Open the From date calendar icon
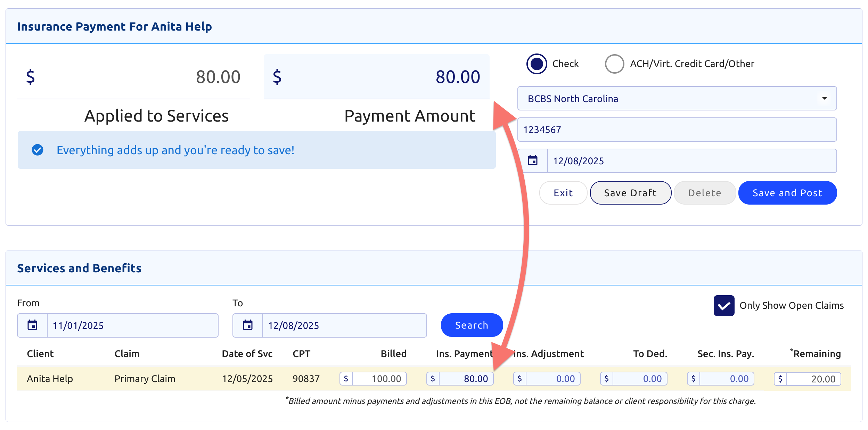868x430 pixels. 32,325
